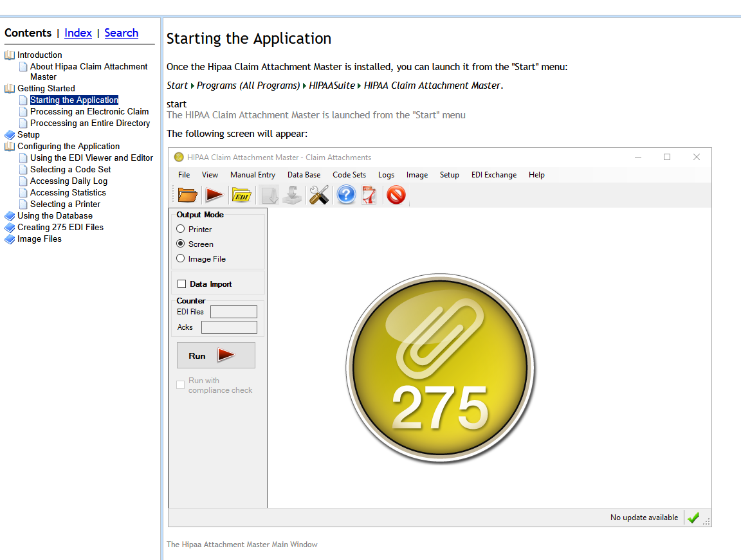
Task: Open the tools wrench and screwdriver icon
Action: (319, 195)
